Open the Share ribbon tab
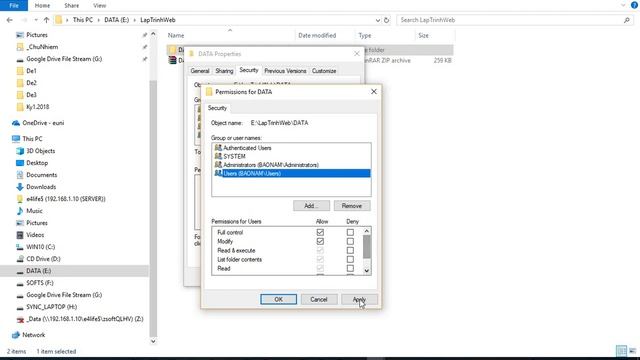Screen dimensions: 640x360 pyautogui.click(x=71, y=5)
